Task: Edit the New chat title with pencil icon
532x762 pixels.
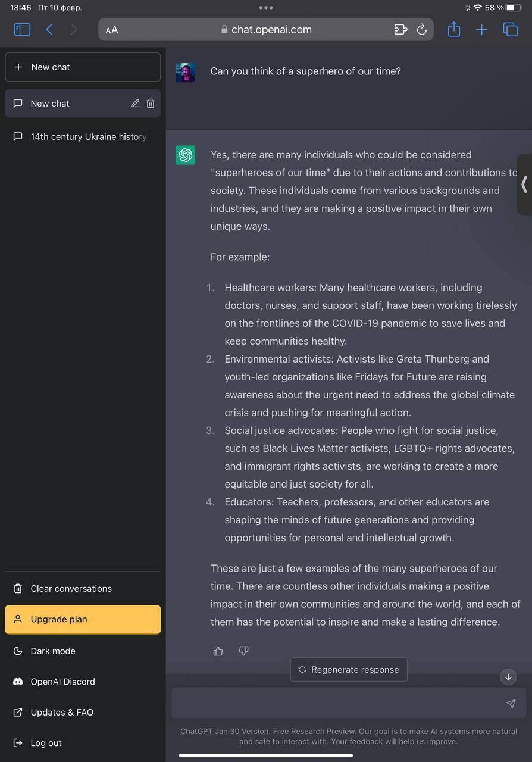Action: 135,104
